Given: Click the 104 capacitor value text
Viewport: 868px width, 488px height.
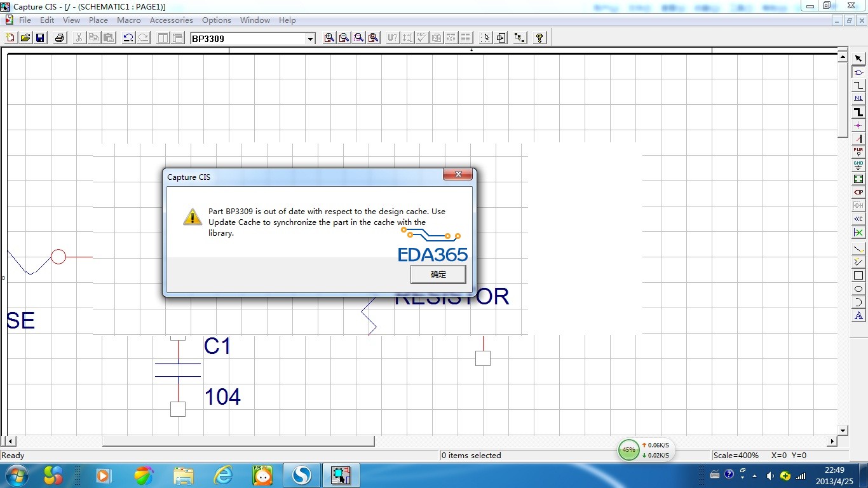Looking at the screenshot, I should pos(222,397).
